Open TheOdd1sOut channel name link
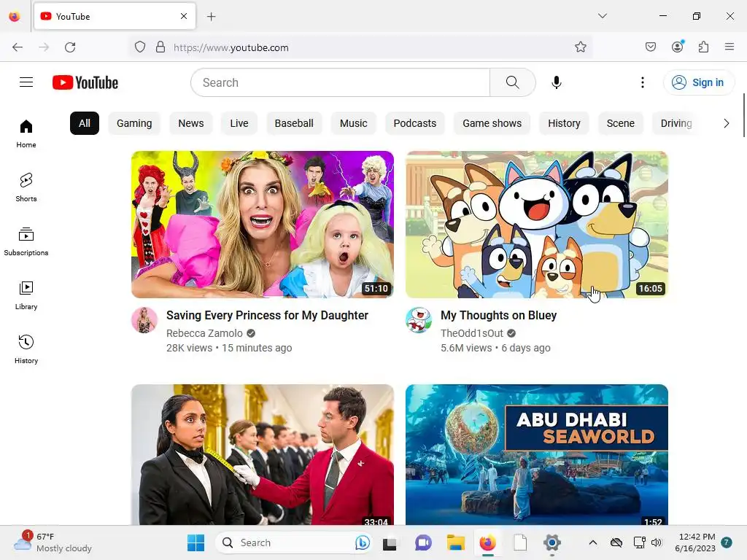The width and height of the screenshot is (747, 560). point(472,333)
